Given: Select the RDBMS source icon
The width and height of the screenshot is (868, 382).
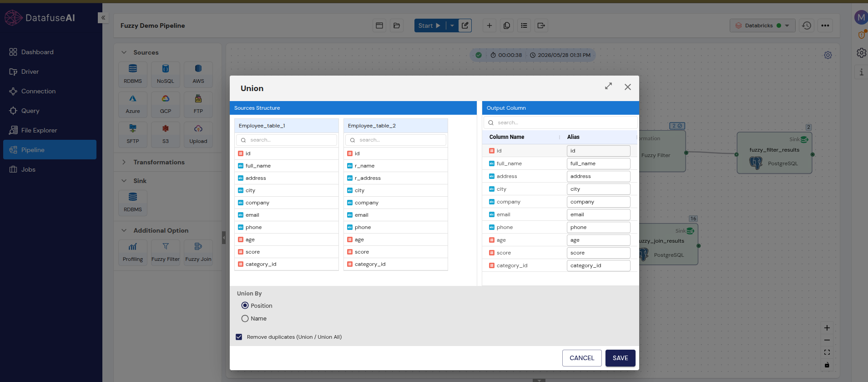Looking at the screenshot, I should coord(133,74).
